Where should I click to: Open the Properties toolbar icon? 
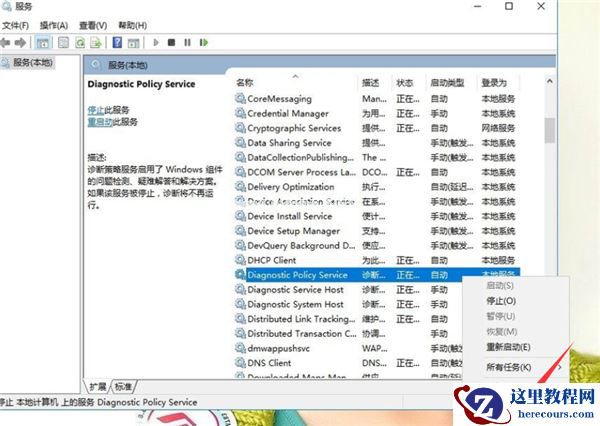click(x=63, y=42)
